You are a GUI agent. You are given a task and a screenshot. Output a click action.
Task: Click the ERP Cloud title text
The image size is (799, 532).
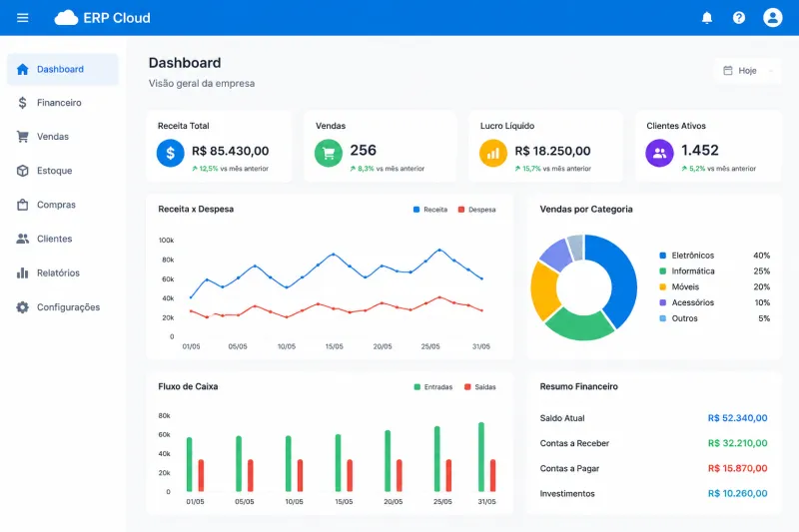click(x=117, y=18)
